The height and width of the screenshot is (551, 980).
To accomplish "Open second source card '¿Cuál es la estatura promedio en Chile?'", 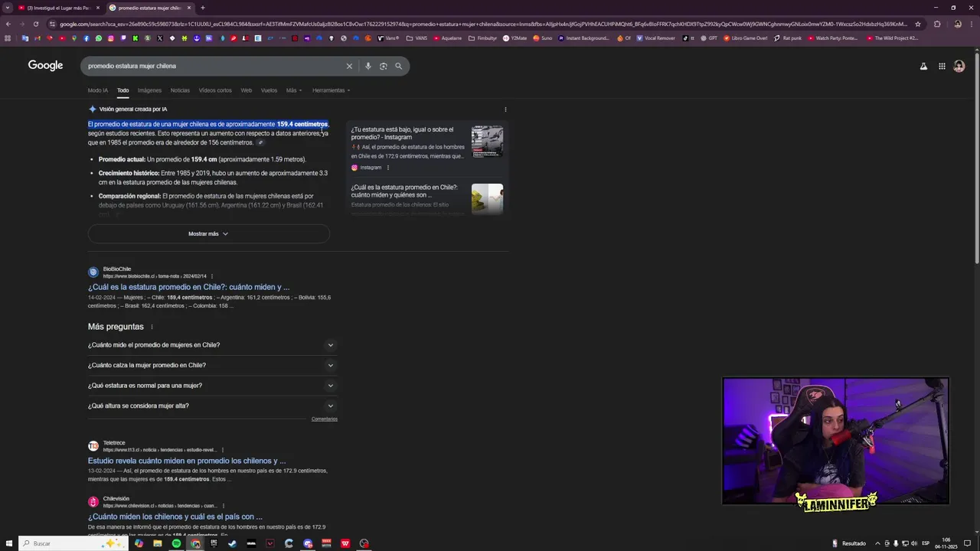I will point(427,197).
